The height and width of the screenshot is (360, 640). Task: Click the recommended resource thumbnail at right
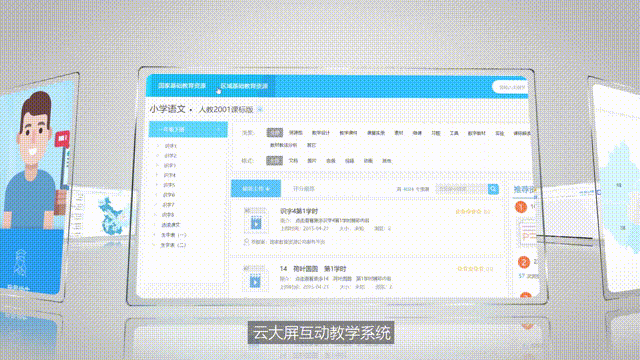coord(527,232)
